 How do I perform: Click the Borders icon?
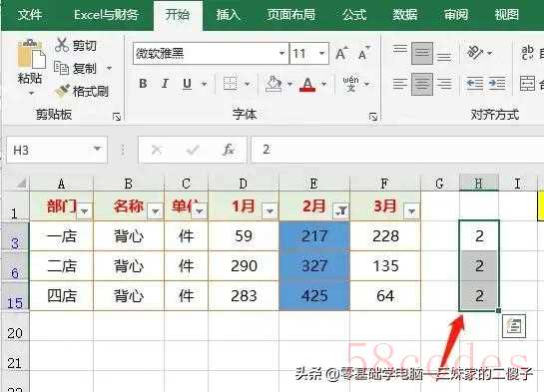tap(230, 84)
